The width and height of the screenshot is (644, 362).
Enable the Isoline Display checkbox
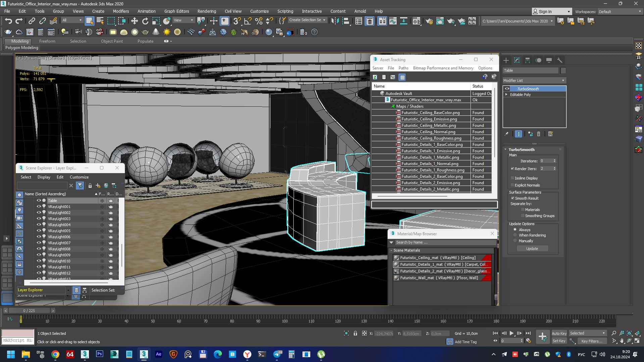coord(512,178)
